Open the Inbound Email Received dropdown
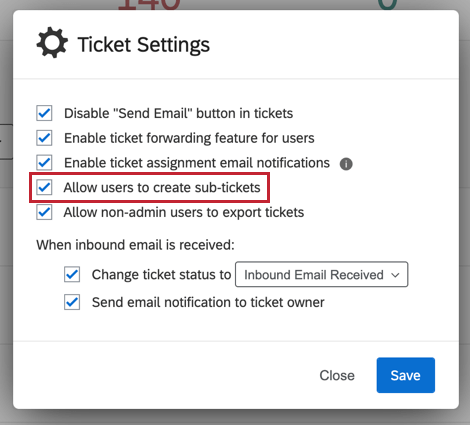Viewport: 470px width, 425px height. (x=321, y=274)
